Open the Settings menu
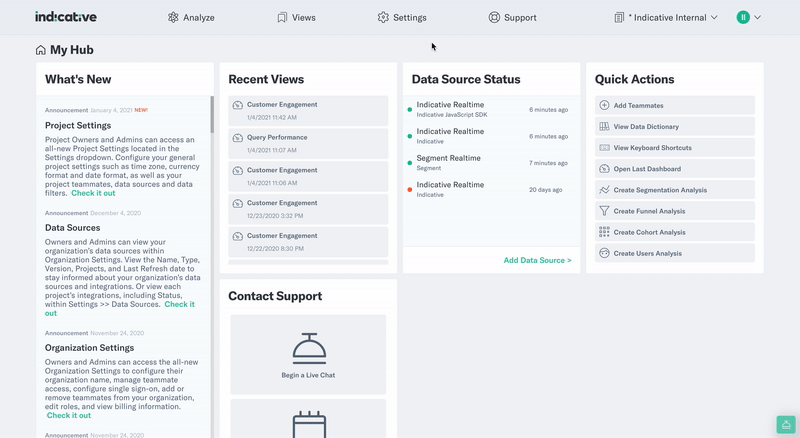The width and height of the screenshot is (800, 438). [x=402, y=17]
